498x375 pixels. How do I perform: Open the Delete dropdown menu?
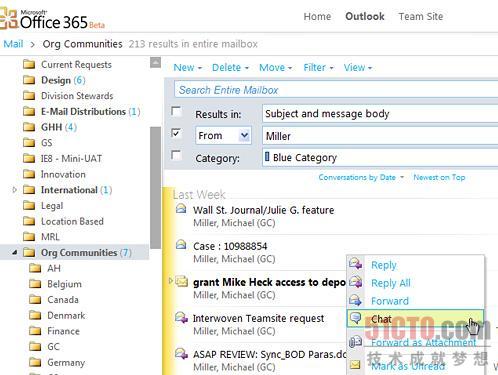pyautogui.click(x=231, y=68)
